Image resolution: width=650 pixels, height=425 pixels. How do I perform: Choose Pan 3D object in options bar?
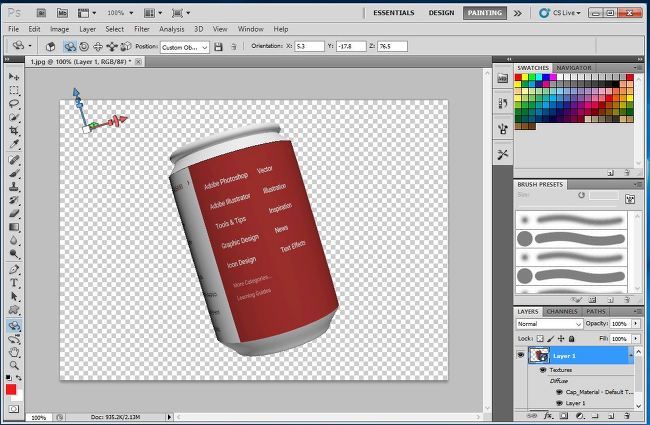pos(98,46)
